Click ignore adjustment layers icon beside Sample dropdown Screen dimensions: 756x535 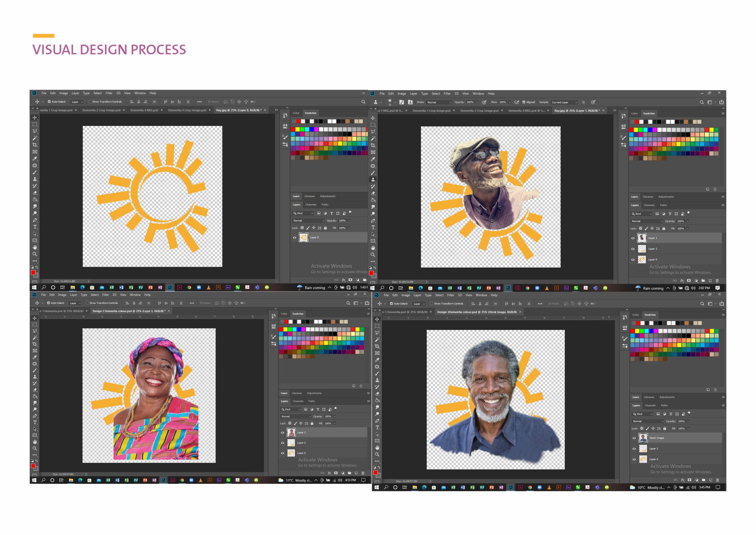point(583,102)
